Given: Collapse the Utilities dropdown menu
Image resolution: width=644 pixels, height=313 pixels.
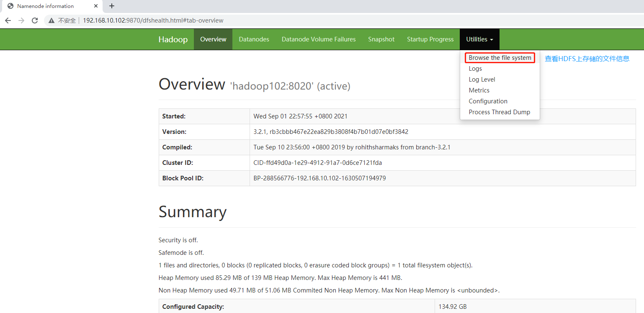Looking at the screenshot, I should point(479,39).
